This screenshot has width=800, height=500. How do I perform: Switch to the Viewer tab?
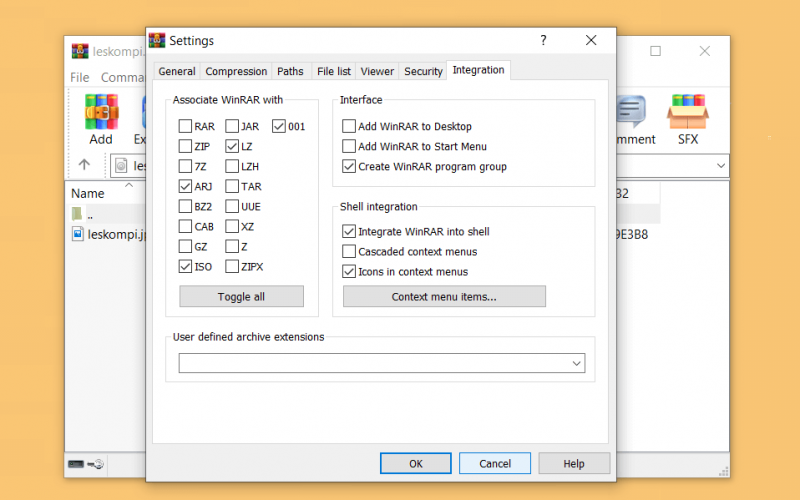(x=377, y=71)
